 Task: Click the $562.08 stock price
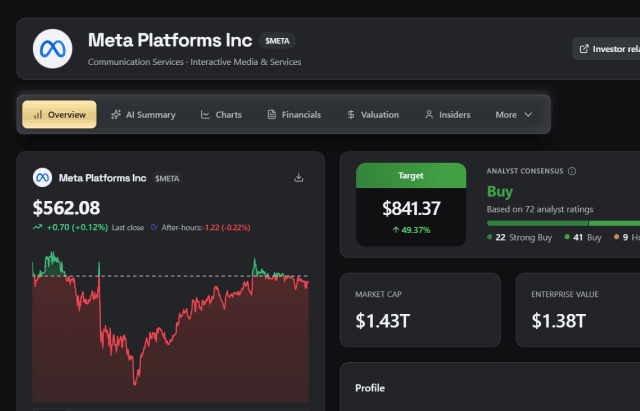pos(66,208)
